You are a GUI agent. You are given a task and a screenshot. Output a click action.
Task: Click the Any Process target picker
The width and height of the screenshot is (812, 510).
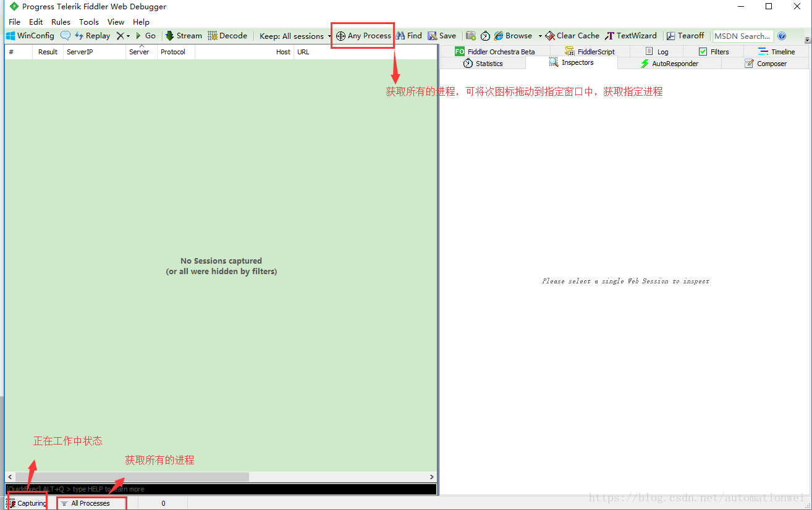pyautogui.click(x=363, y=36)
